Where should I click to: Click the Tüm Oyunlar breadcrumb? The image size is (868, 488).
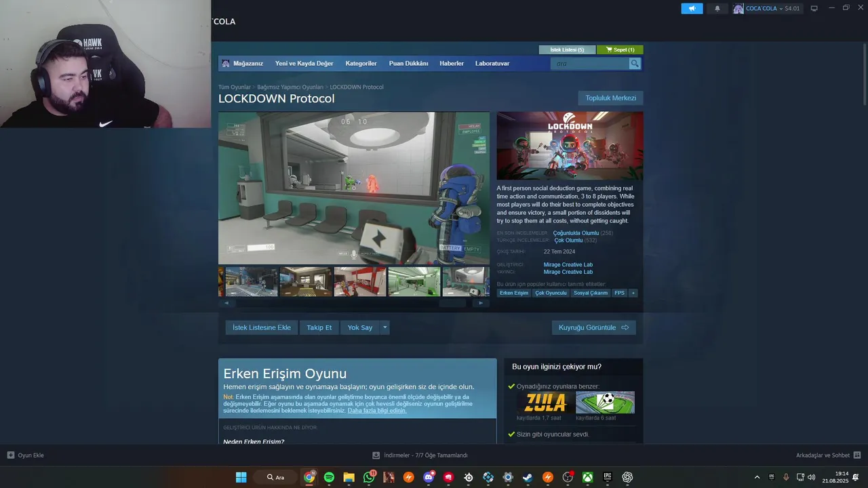click(235, 87)
